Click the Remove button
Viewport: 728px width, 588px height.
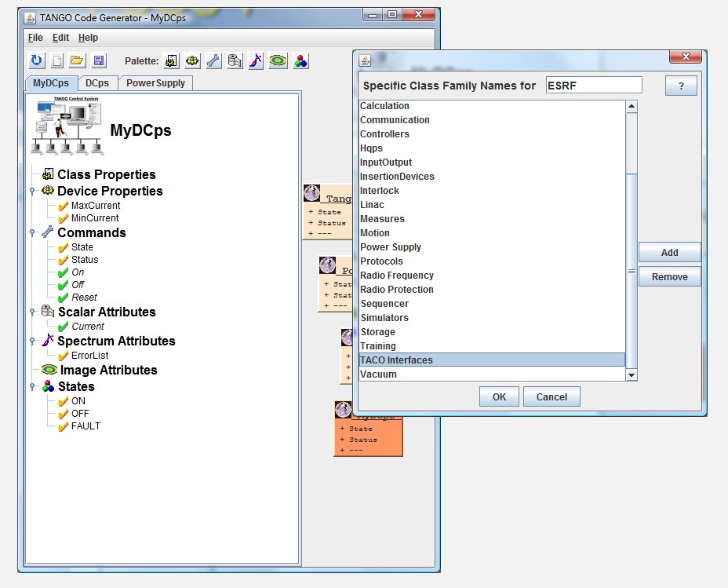tap(669, 276)
